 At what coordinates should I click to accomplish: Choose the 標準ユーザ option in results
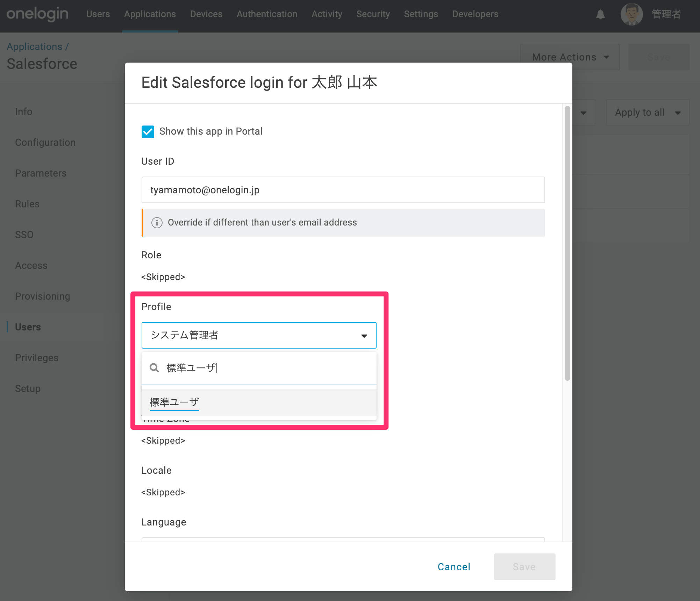click(x=259, y=402)
